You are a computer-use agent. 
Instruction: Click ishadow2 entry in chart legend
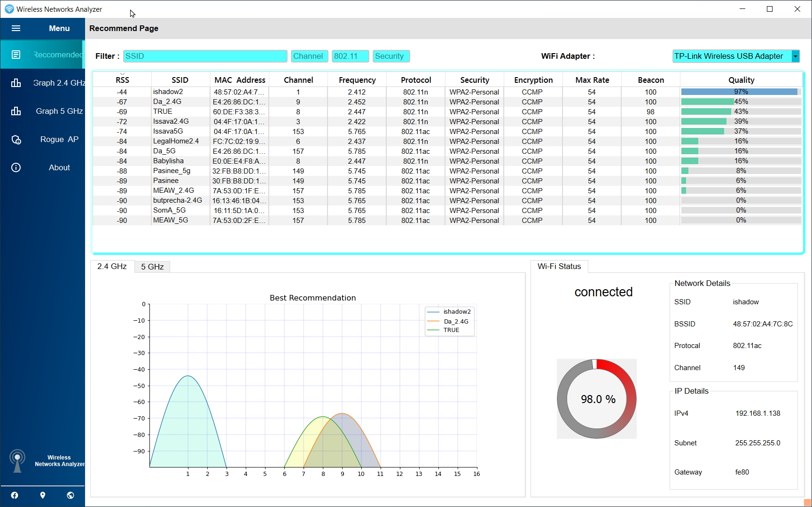coord(449,312)
